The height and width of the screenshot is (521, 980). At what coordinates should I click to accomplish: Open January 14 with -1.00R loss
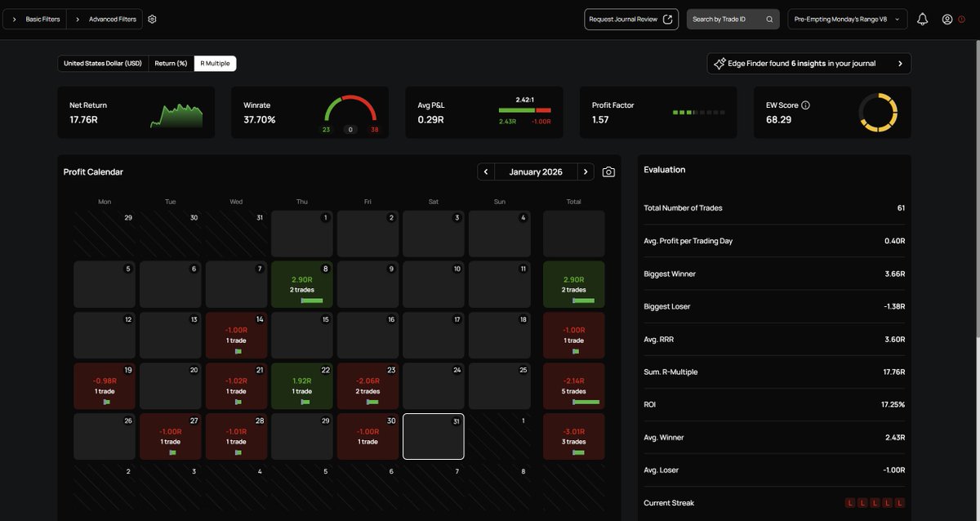tap(236, 335)
